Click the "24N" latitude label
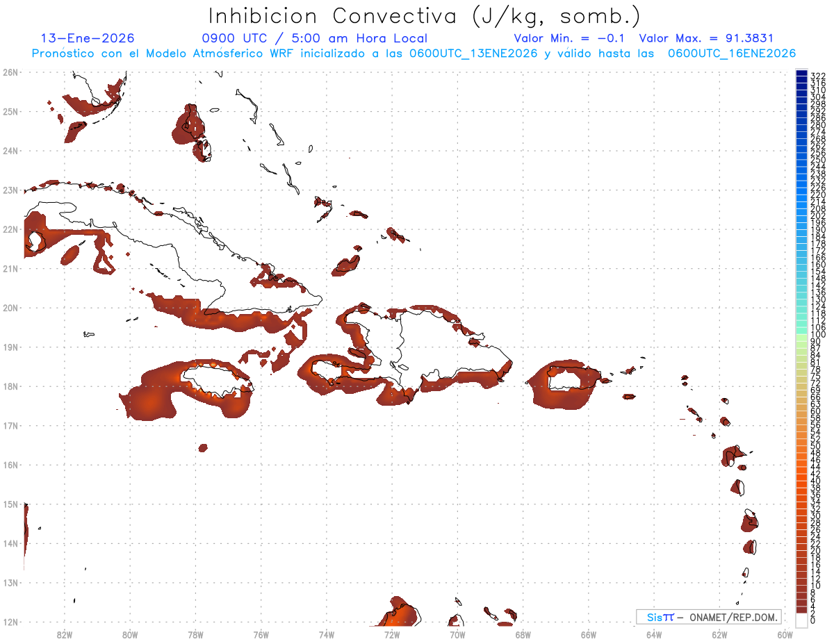This screenshot has height=644, width=834. [10, 151]
